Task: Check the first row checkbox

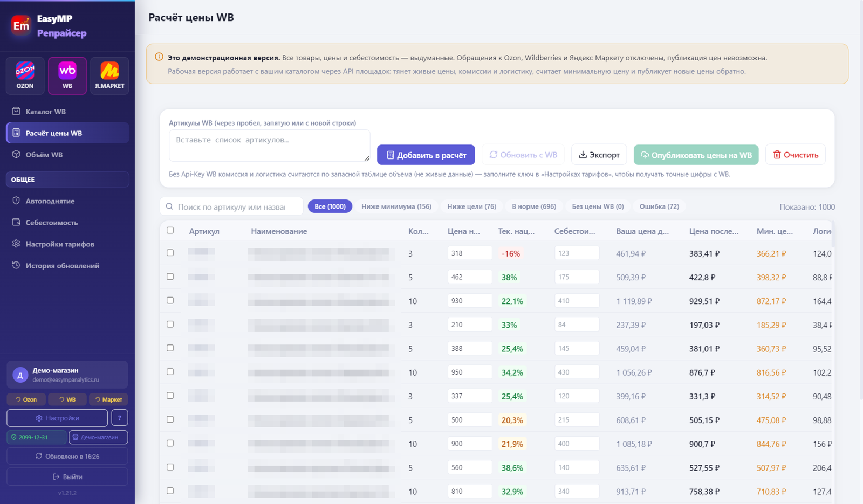Action: pos(170,253)
